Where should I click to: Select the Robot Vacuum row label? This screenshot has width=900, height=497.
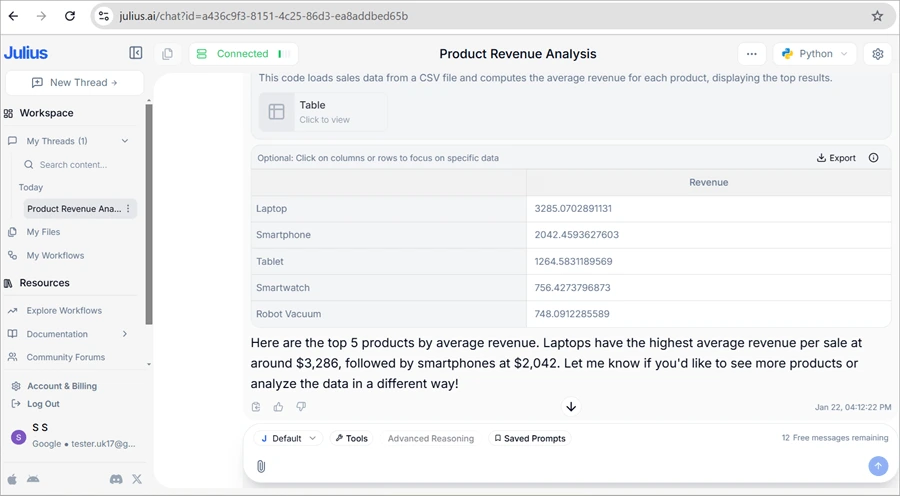coord(288,314)
